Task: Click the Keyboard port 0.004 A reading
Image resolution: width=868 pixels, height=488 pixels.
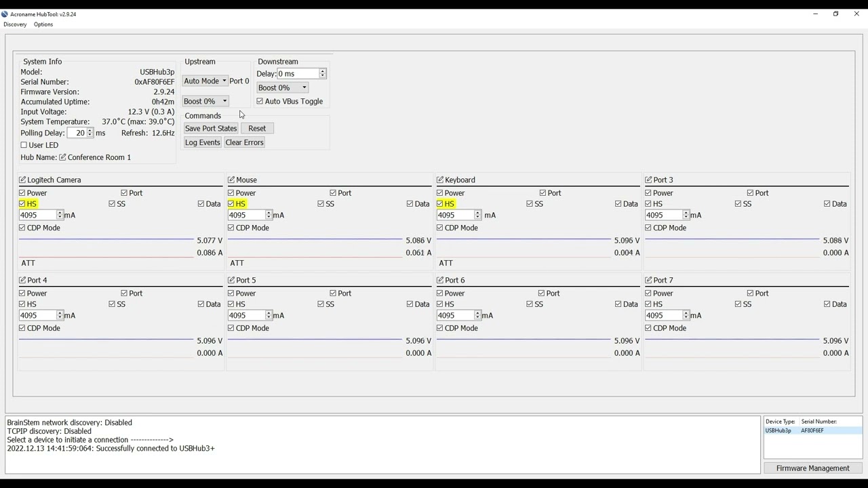Action: tap(627, 253)
